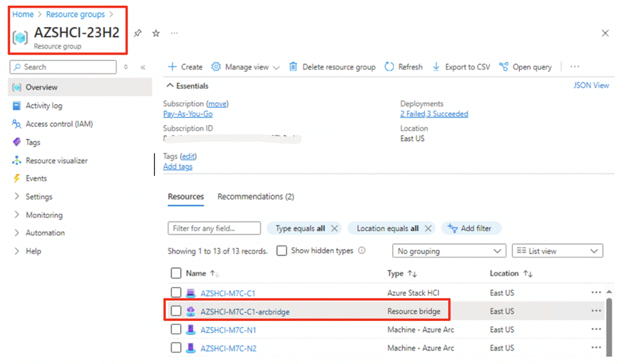Open the List view dropdown
This screenshot has width=624, height=364.
[x=557, y=251]
